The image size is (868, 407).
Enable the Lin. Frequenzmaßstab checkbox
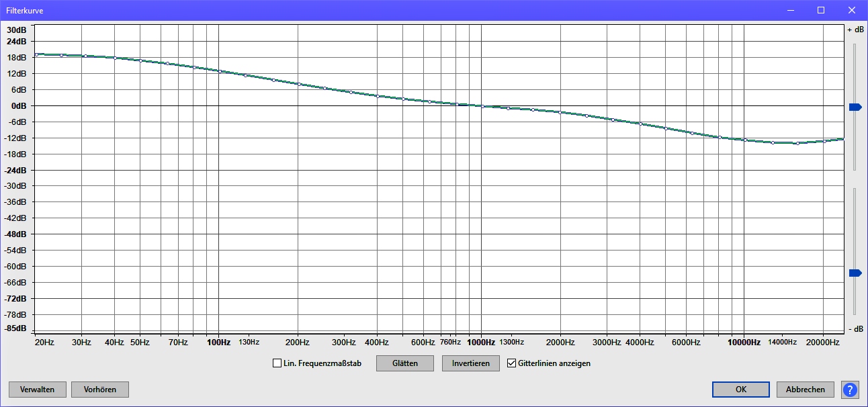point(277,363)
